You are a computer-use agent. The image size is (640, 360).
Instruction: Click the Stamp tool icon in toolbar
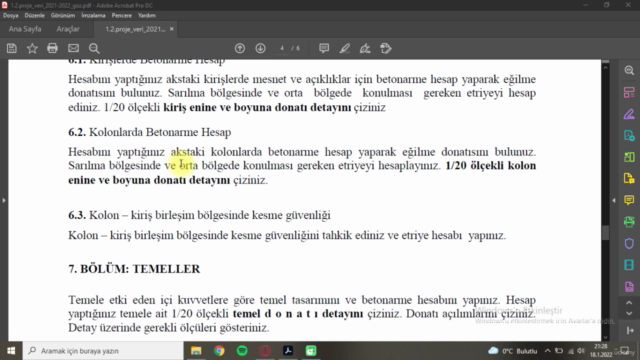coord(386,48)
